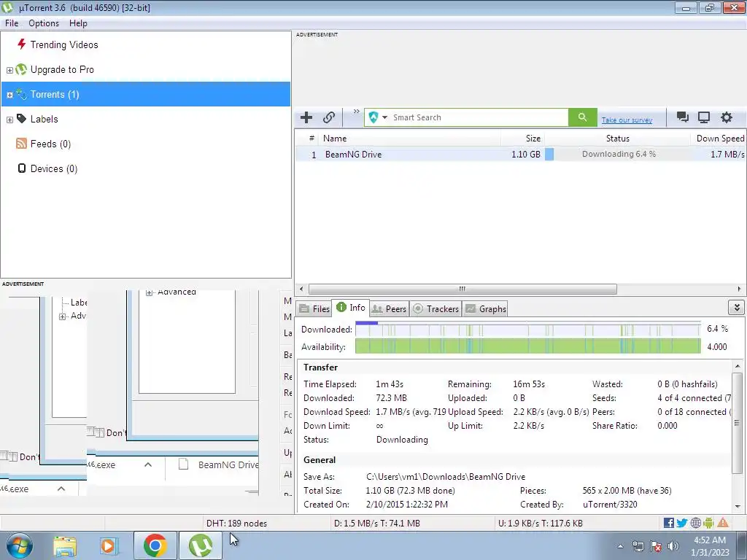Viewport: 747px width, 560px height.
Task: Open the File menu
Action: click(12, 23)
